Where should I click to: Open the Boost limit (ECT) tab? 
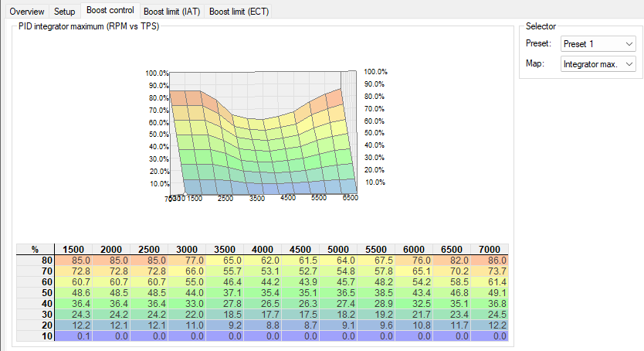click(239, 12)
